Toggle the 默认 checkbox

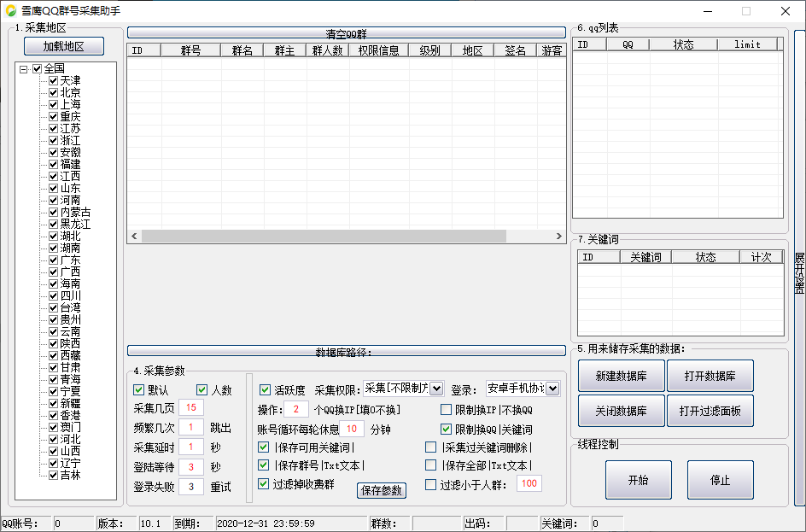[x=138, y=390]
